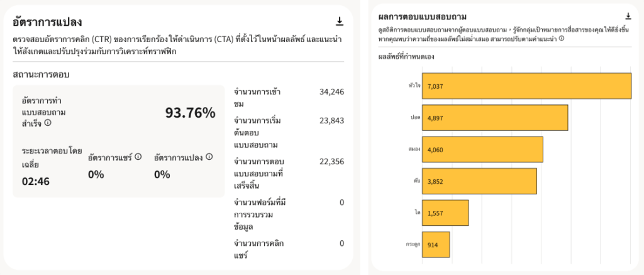Click the กระดูก bar showing 914
644x275 pixels.
pos(436,245)
